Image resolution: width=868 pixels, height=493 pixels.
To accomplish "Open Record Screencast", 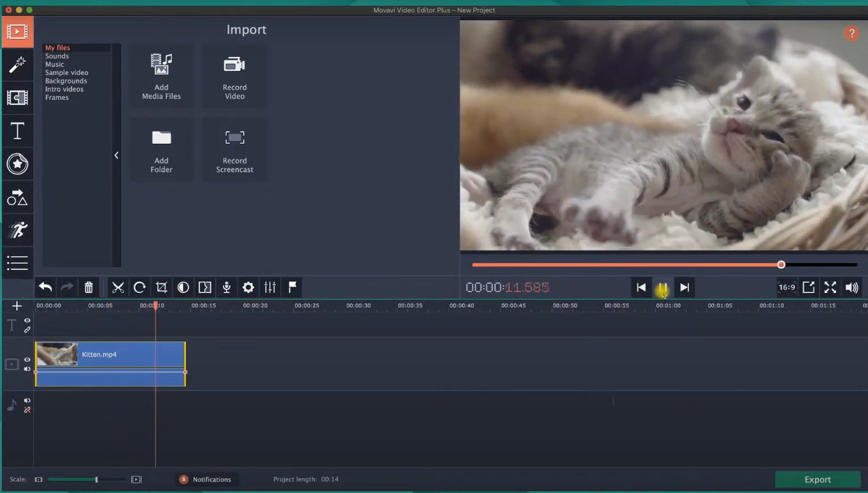I will 234,149.
